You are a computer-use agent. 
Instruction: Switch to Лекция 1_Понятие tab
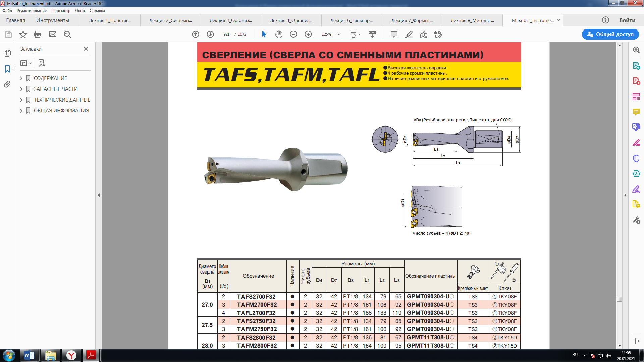[x=110, y=20]
